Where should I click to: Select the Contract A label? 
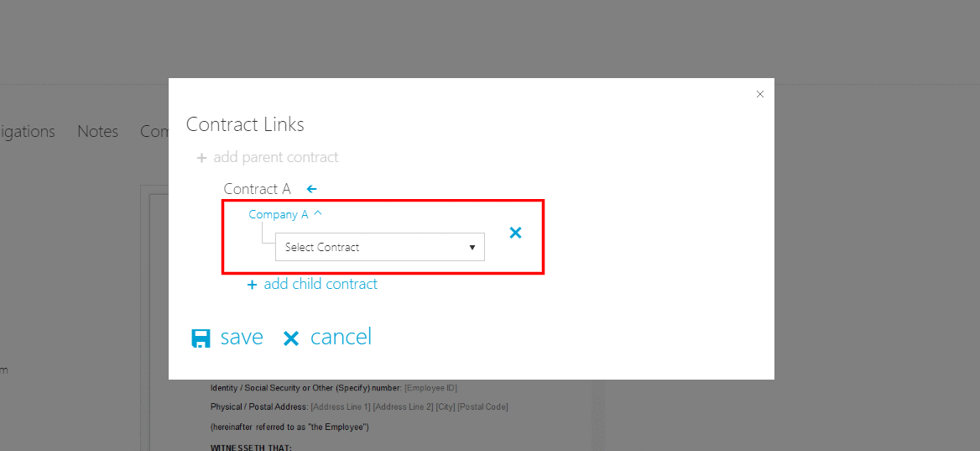tap(257, 189)
